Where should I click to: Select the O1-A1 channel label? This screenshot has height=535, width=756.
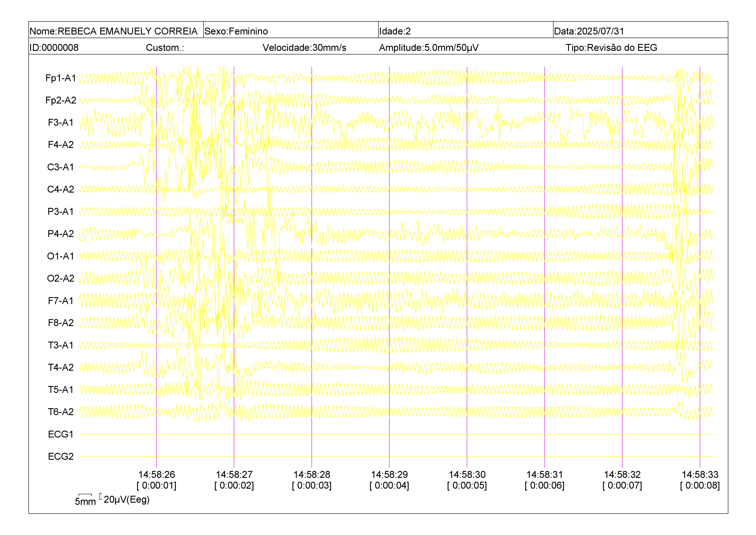(61, 256)
